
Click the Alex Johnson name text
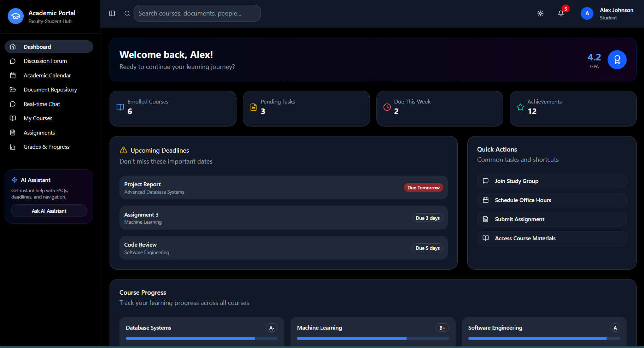click(616, 10)
